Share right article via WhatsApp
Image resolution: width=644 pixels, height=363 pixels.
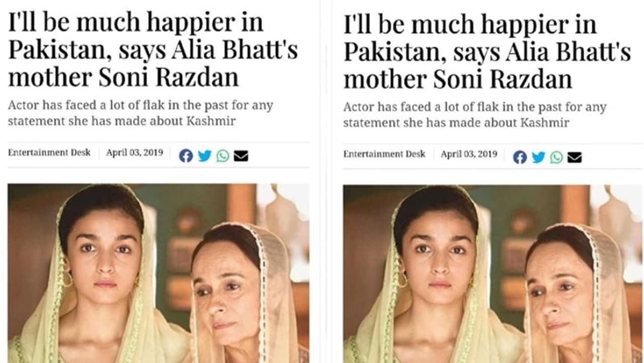point(556,157)
